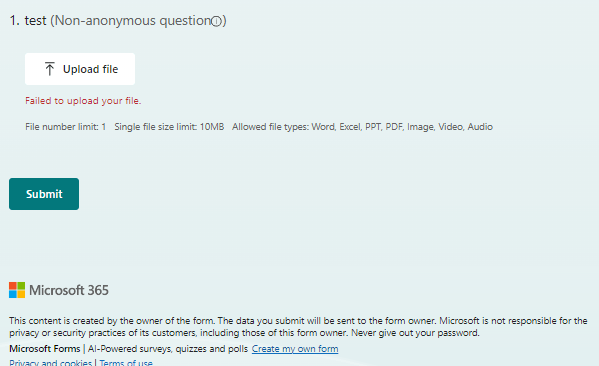Open the Create my own form link
This screenshot has height=366, width=599.
point(295,349)
